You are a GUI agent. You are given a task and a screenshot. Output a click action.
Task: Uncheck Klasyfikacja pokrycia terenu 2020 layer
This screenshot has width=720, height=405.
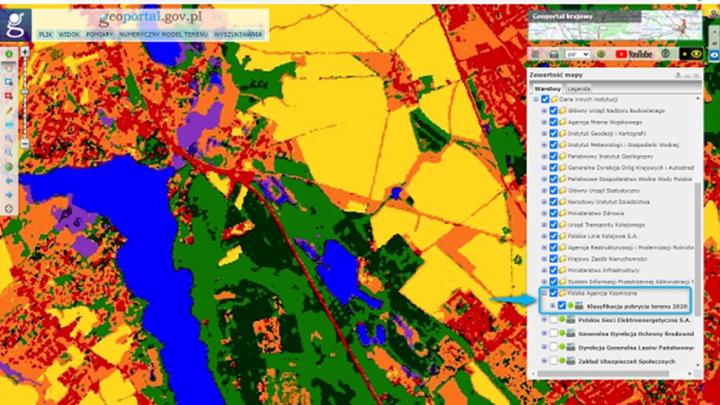point(562,305)
